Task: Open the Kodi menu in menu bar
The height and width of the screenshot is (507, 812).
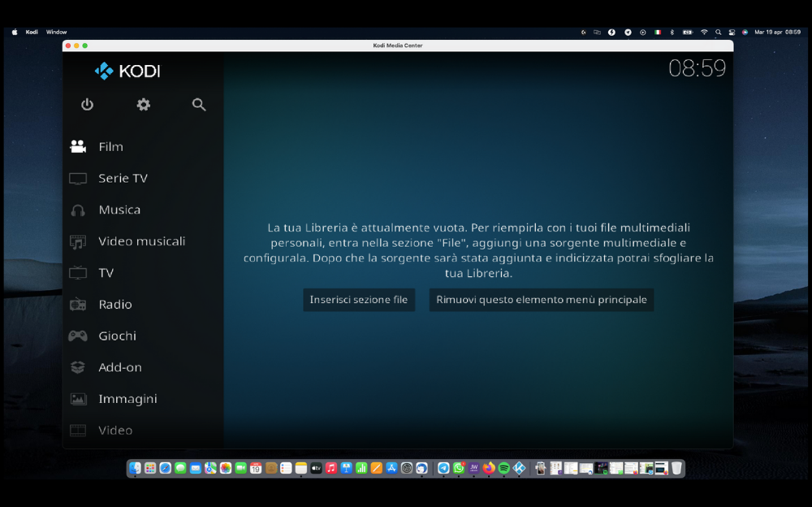Action: click(32, 32)
